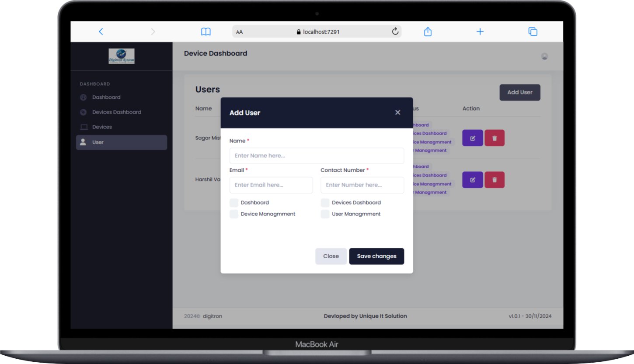Click the red delete icon for Harshil
Image resolution: width=634 pixels, height=364 pixels.
click(x=495, y=180)
